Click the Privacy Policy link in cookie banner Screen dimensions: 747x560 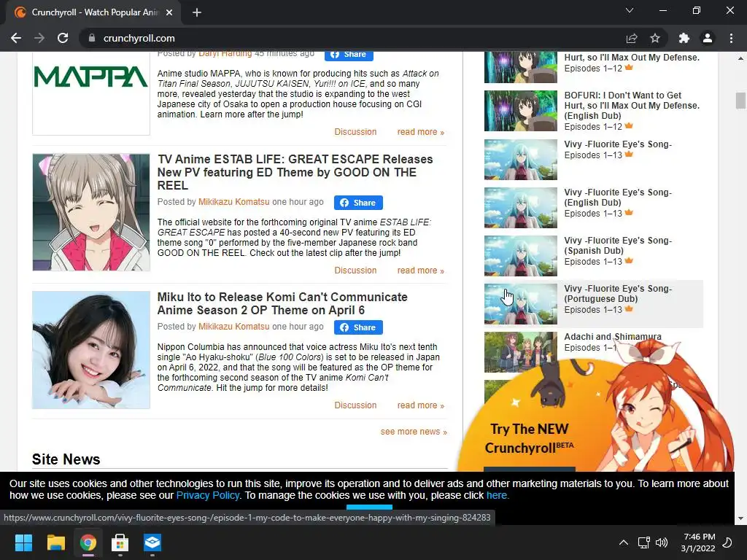point(208,495)
